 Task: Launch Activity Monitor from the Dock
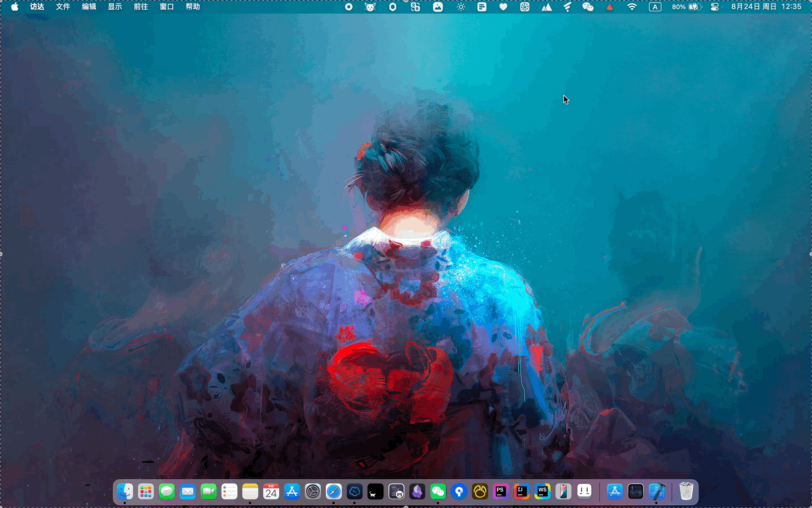pyautogui.click(x=636, y=492)
